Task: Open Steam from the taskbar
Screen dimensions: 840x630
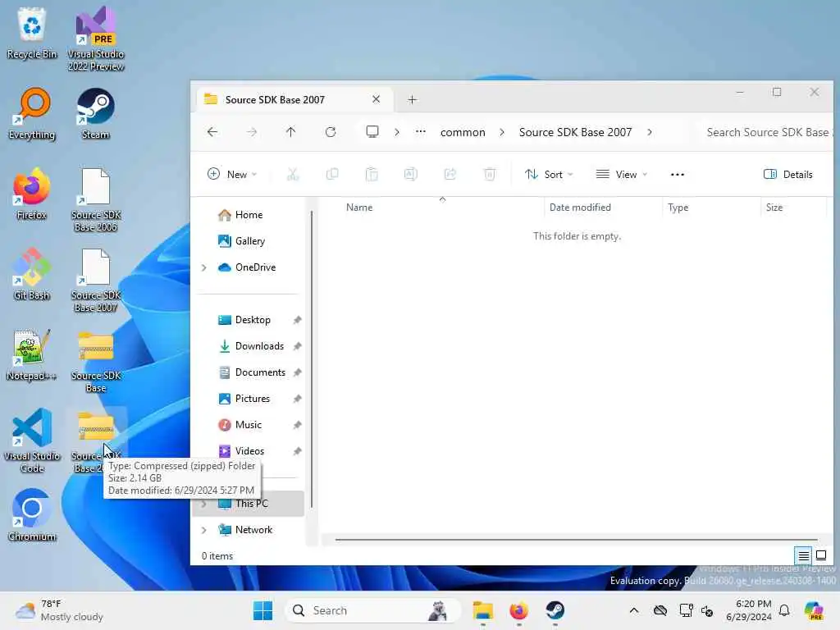Action: pos(555,610)
